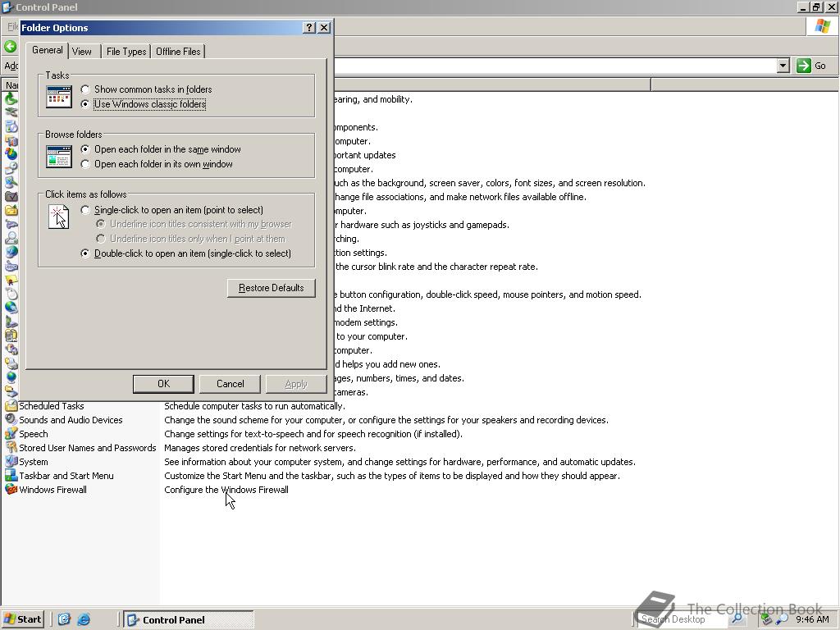Choose Open each folder in its own window

[x=157, y=164]
